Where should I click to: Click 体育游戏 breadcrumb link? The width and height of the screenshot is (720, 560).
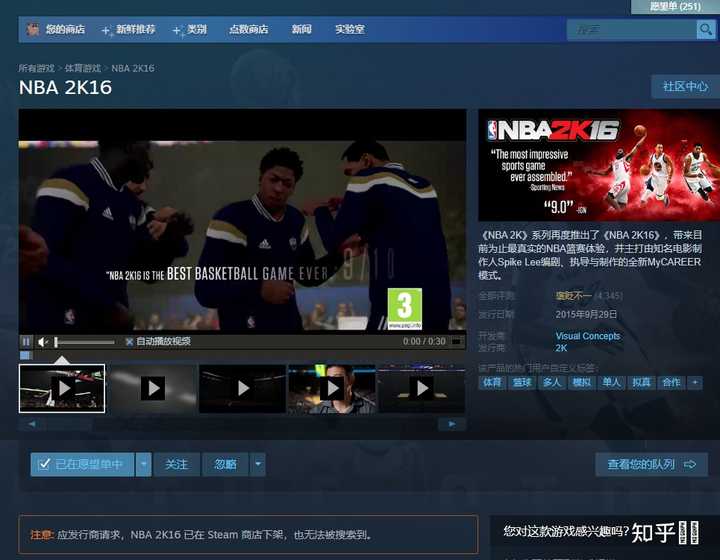[x=83, y=68]
